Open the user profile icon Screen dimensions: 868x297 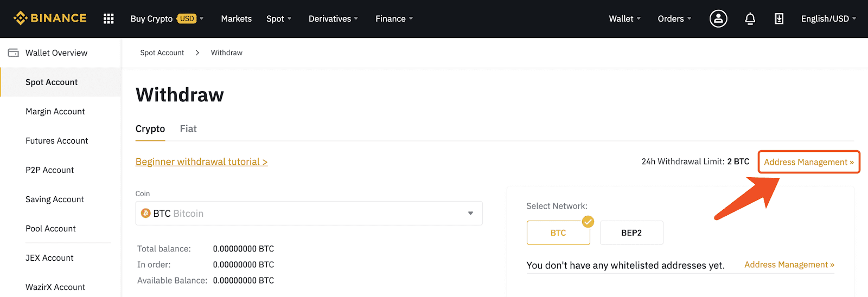coord(718,18)
